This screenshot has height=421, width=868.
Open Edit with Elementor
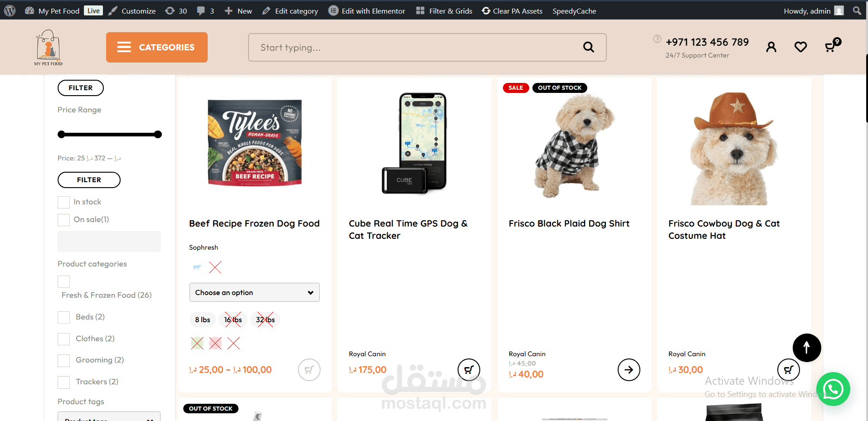pyautogui.click(x=367, y=11)
